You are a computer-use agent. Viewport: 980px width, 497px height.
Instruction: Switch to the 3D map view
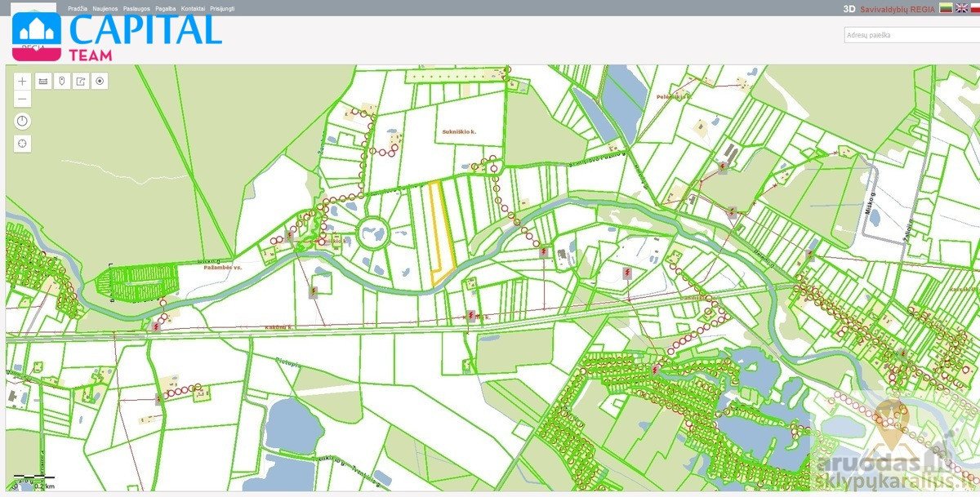tap(849, 9)
